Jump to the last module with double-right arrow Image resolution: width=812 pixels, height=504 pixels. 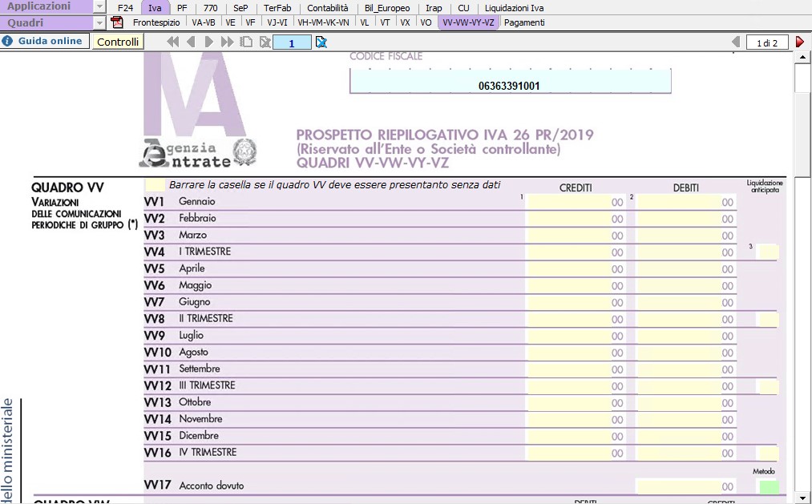point(228,42)
